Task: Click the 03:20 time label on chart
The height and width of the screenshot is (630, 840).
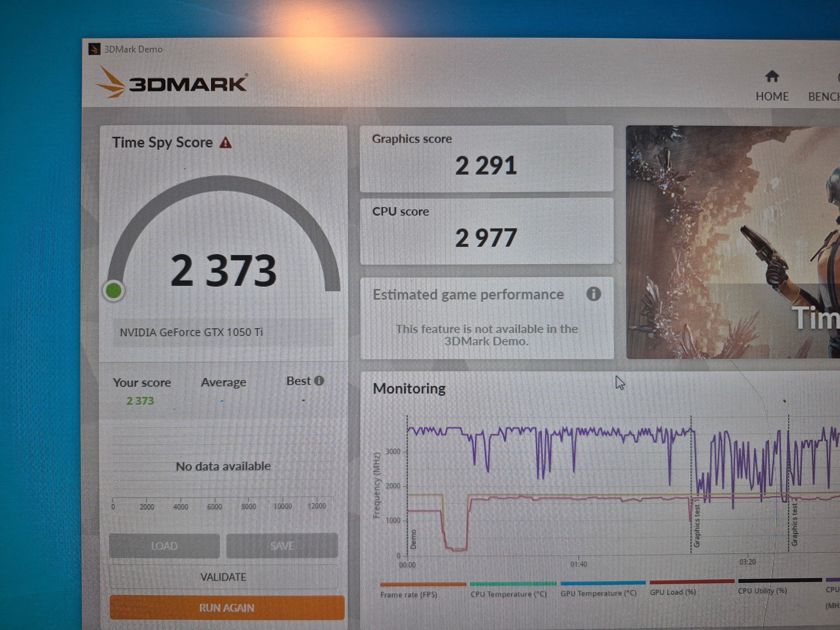Action: click(747, 562)
